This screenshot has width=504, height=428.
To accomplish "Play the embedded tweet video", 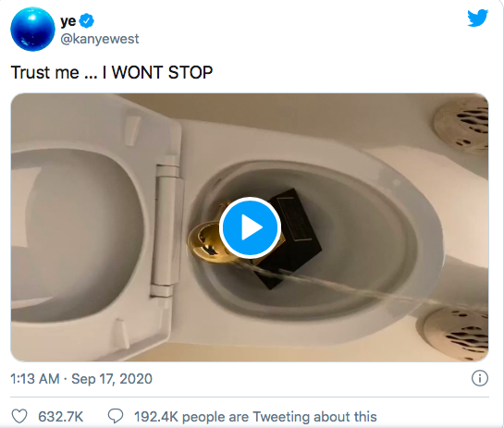I will click(x=250, y=227).
